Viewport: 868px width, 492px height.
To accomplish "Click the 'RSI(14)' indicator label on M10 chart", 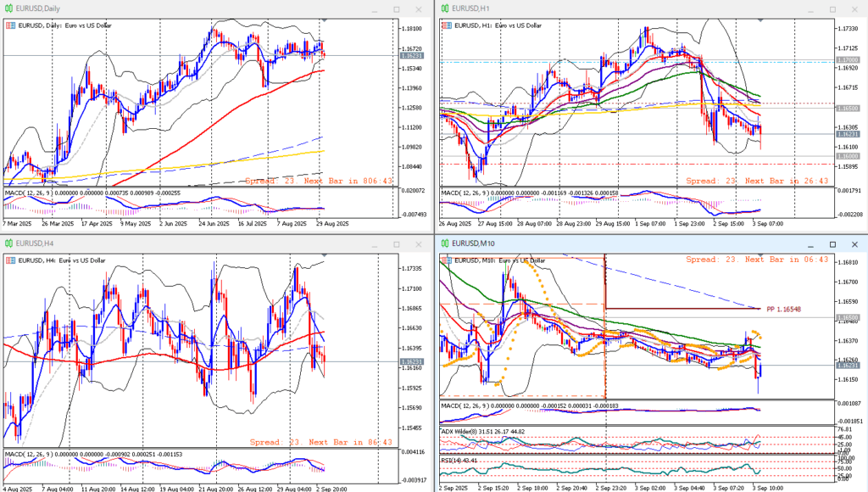I will (451, 461).
